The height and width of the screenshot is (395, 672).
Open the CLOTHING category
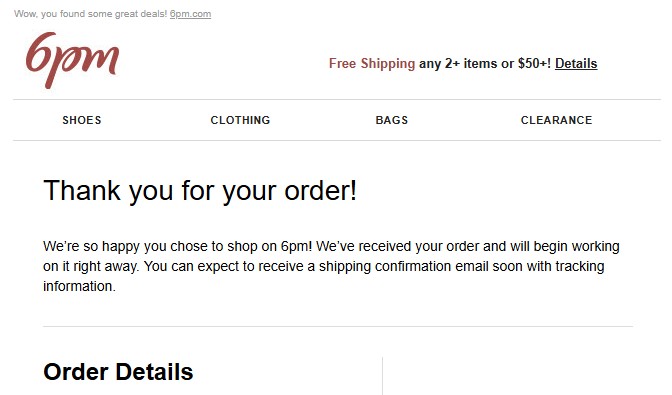point(240,120)
